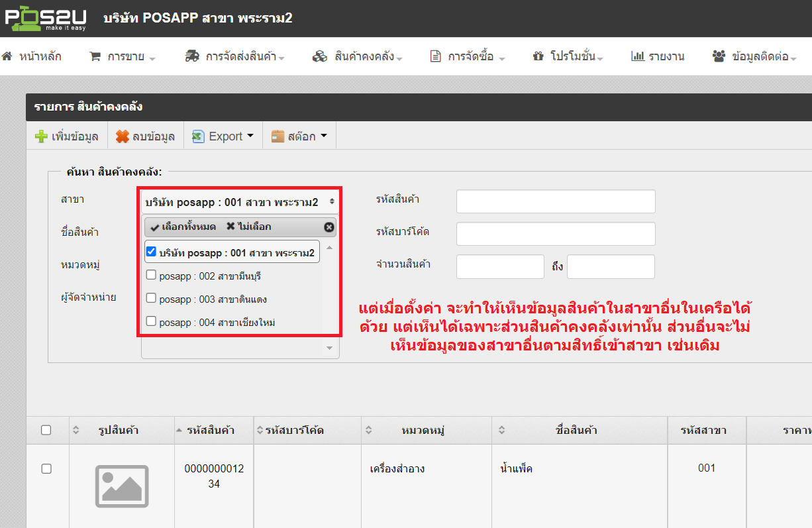This screenshot has width=812, height=528.
Task: Click the branch list scrollbar up arrow
Action: click(x=329, y=248)
